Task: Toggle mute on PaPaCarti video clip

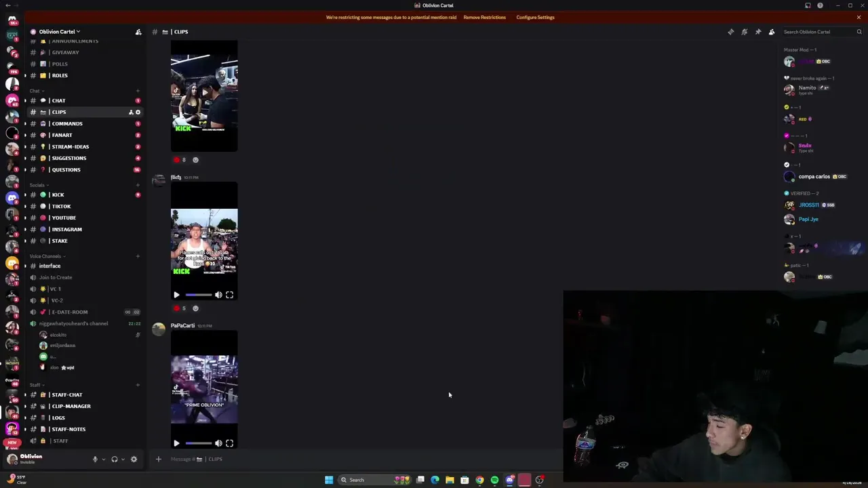Action: click(x=218, y=443)
